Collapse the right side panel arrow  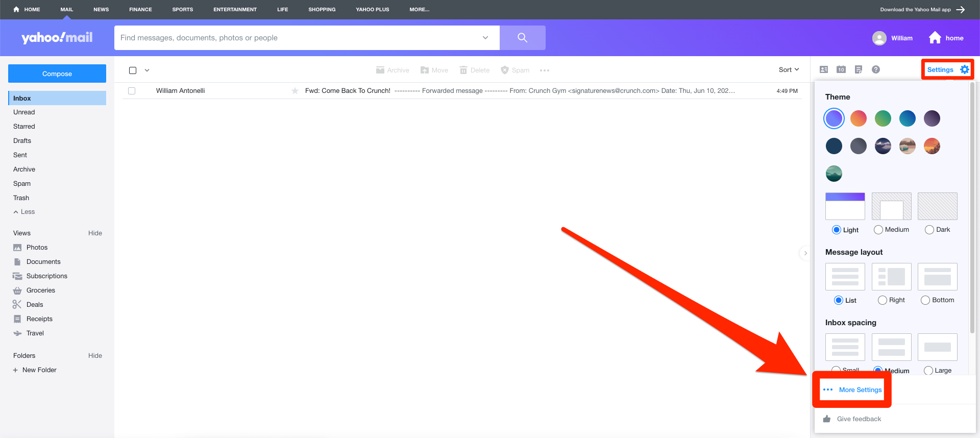805,253
